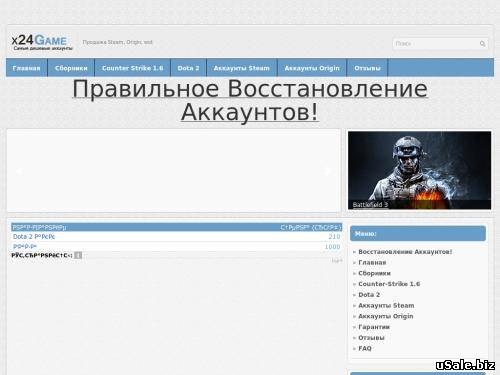Open the x24Game logo homepage
The height and width of the screenshot is (375, 500).
coord(42,42)
